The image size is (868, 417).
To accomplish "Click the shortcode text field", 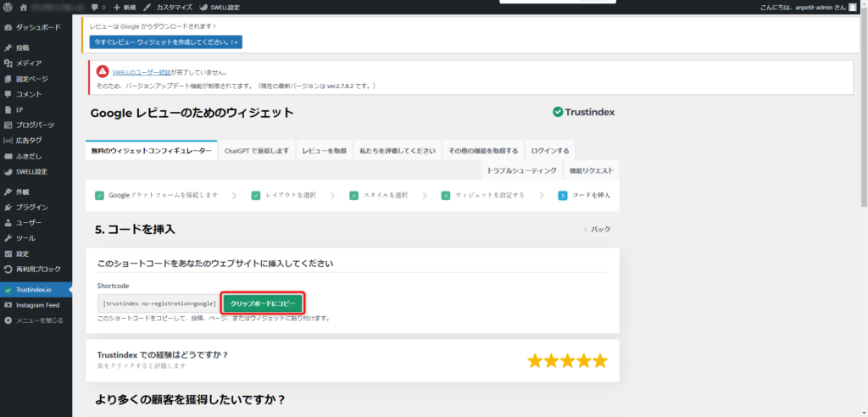I will coord(159,303).
